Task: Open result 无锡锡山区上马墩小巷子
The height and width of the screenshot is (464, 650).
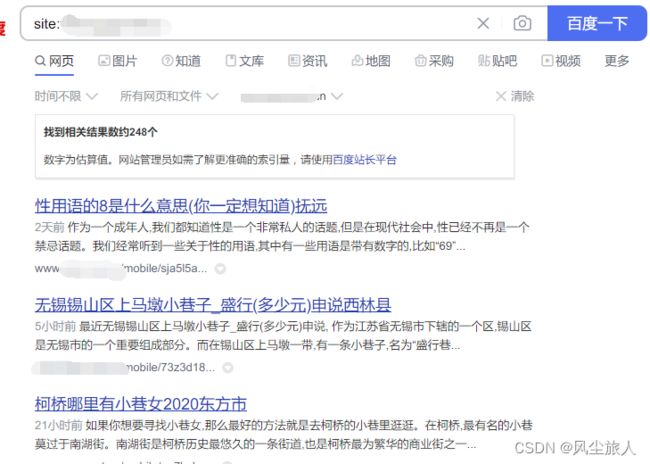Action: [x=213, y=305]
